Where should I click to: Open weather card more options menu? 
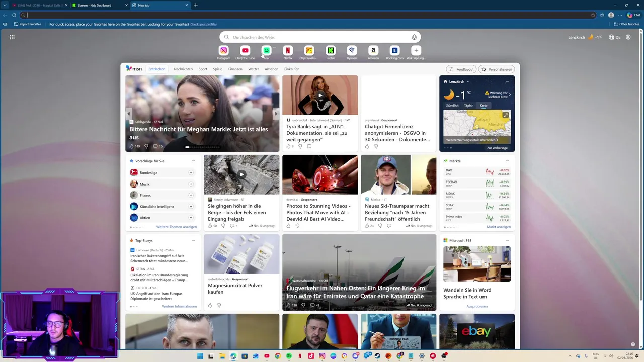coord(507,81)
